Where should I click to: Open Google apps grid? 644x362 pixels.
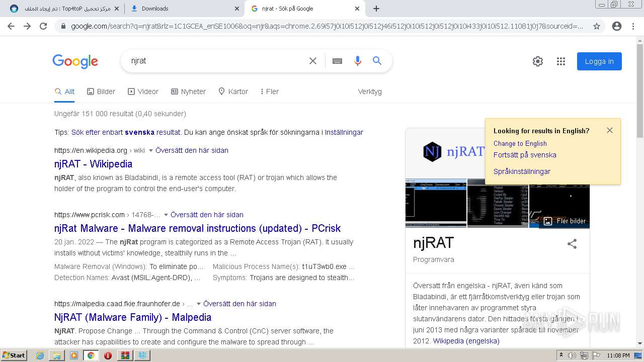tap(561, 61)
